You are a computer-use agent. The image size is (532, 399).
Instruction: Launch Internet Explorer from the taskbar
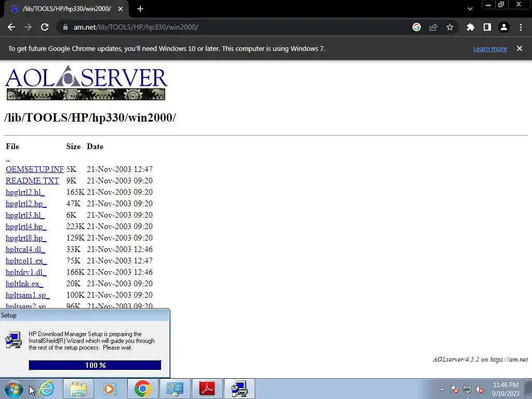46,389
